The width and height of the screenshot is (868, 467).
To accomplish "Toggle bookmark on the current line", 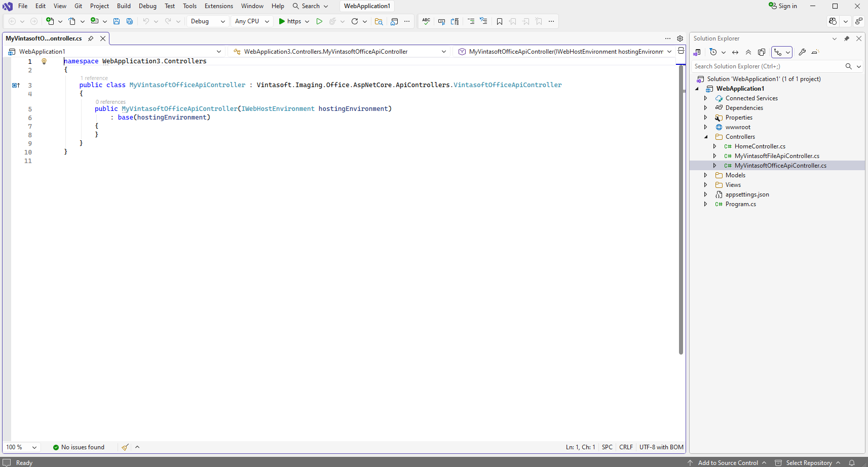I will [500, 21].
